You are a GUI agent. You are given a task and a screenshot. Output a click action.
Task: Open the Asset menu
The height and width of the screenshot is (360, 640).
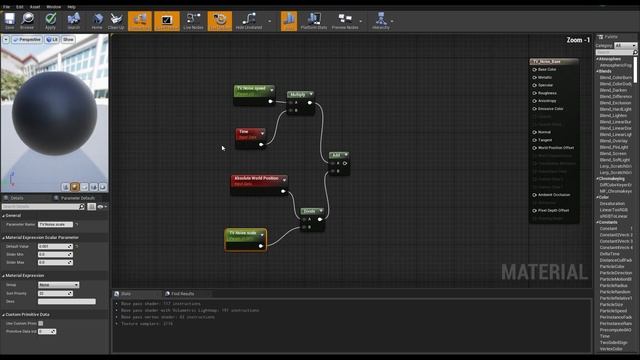(x=35, y=7)
